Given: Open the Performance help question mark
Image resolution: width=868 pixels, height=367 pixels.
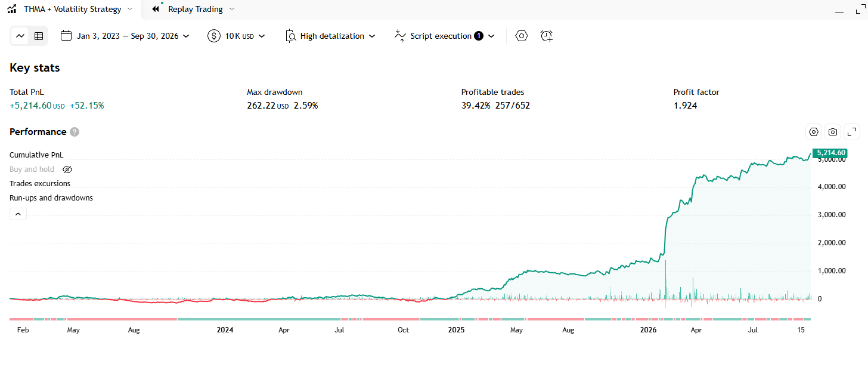Looking at the screenshot, I should (x=75, y=132).
